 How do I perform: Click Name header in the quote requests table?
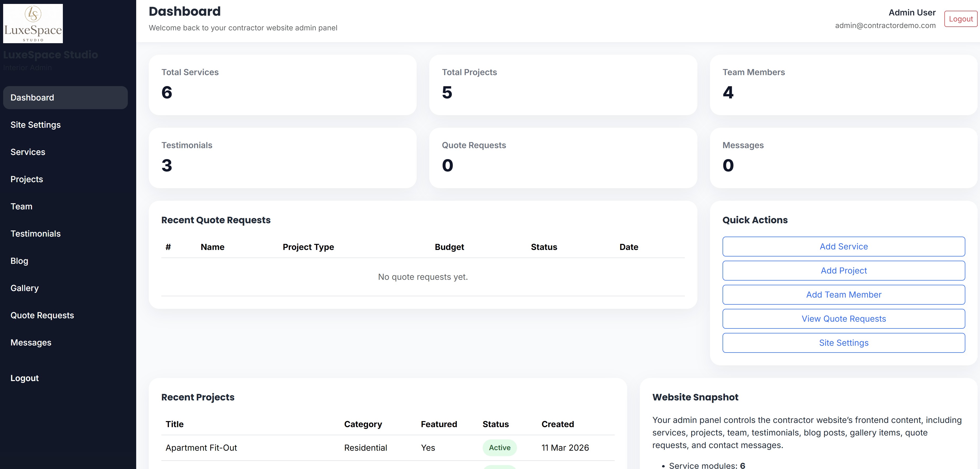tap(213, 247)
